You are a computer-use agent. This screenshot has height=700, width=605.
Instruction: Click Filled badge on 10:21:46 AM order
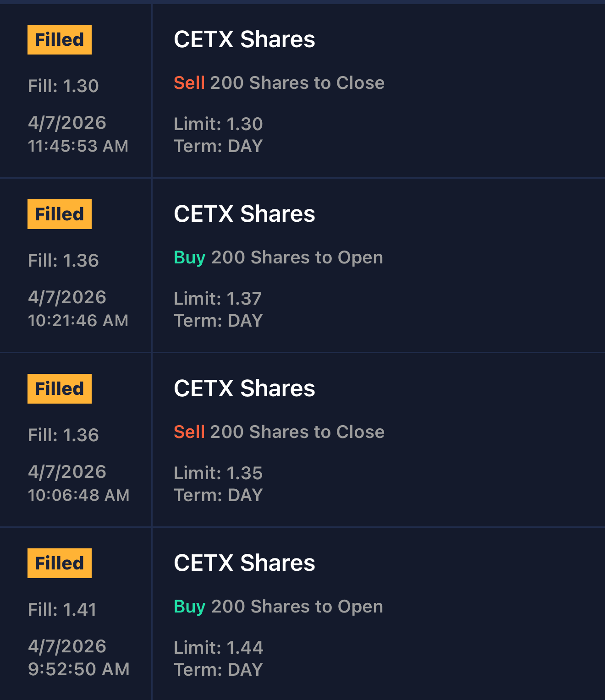click(60, 214)
